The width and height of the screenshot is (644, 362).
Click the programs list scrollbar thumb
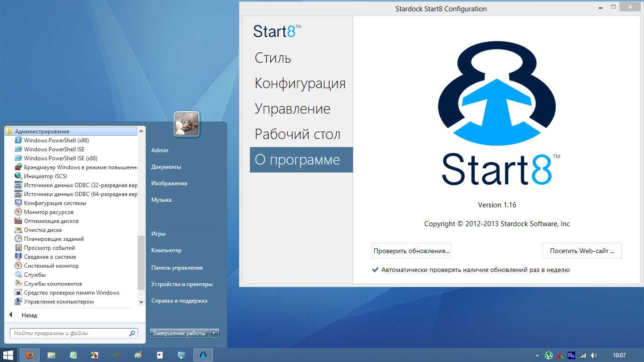[141, 263]
